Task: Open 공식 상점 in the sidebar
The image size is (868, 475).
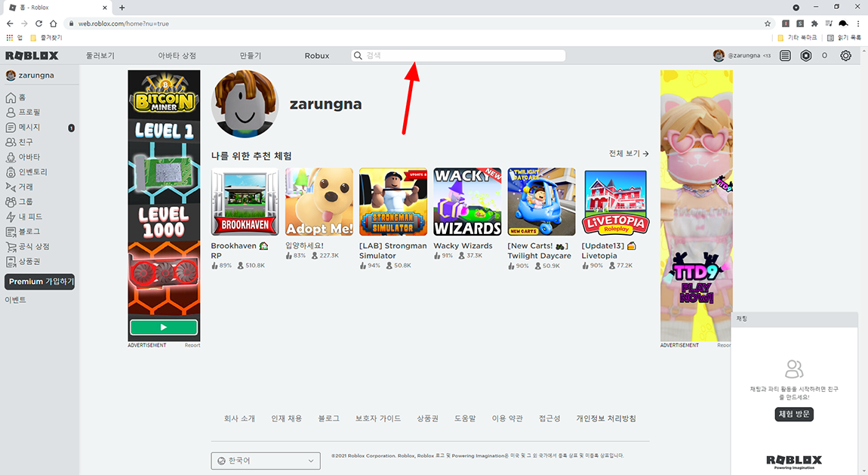Action: [x=28, y=246]
